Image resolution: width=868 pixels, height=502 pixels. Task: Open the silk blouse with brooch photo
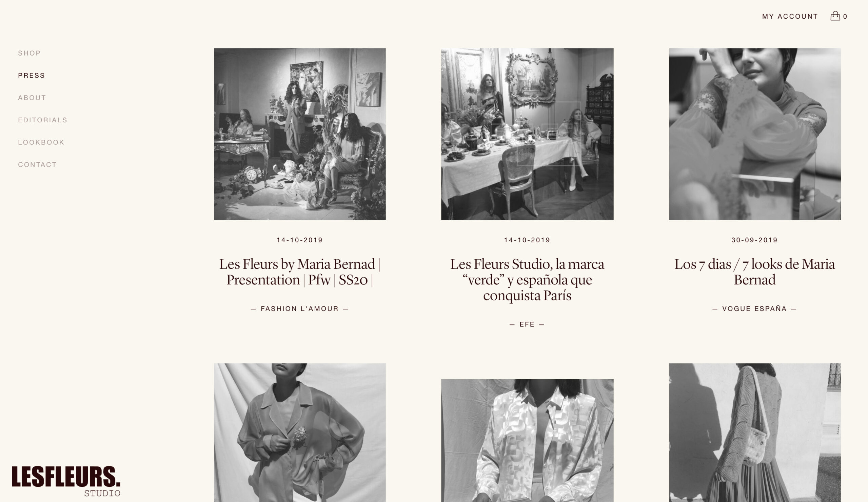300,433
